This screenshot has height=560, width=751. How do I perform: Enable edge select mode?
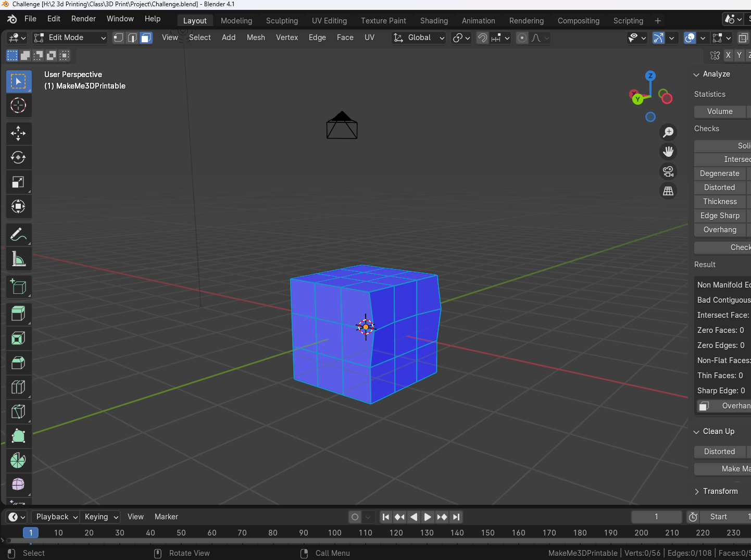(x=132, y=38)
